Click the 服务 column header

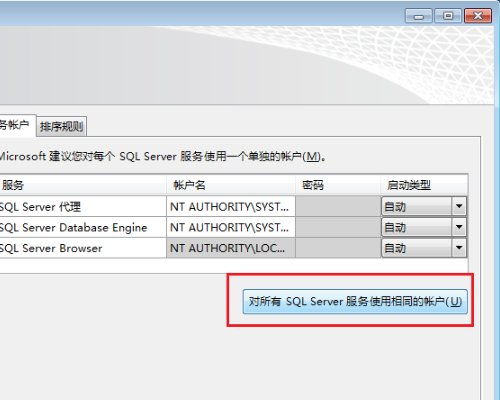click(x=83, y=185)
